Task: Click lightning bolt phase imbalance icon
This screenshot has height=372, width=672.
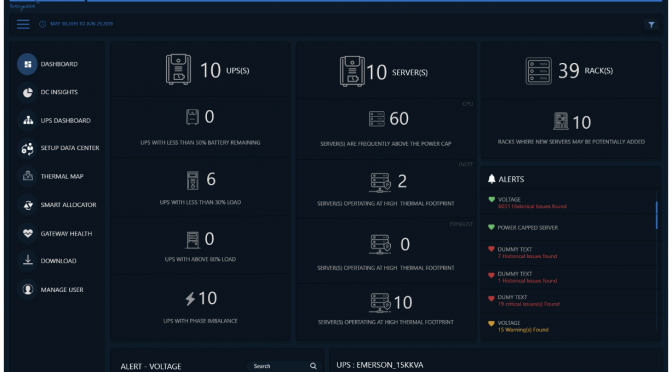Action: coord(190,299)
